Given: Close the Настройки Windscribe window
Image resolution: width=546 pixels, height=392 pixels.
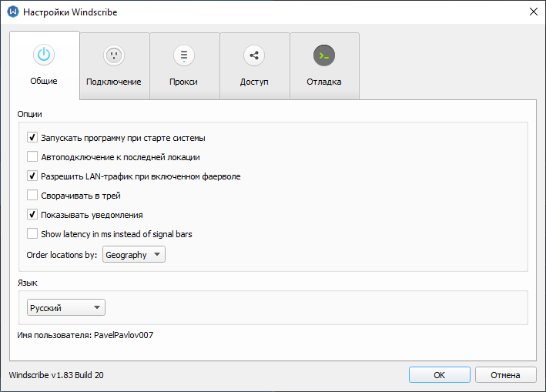Looking at the screenshot, I should 534,12.
